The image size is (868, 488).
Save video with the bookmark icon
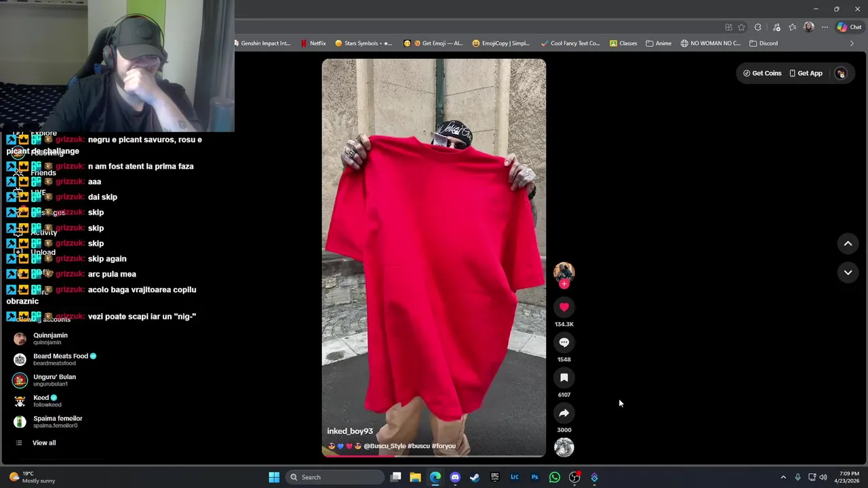pos(564,378)
